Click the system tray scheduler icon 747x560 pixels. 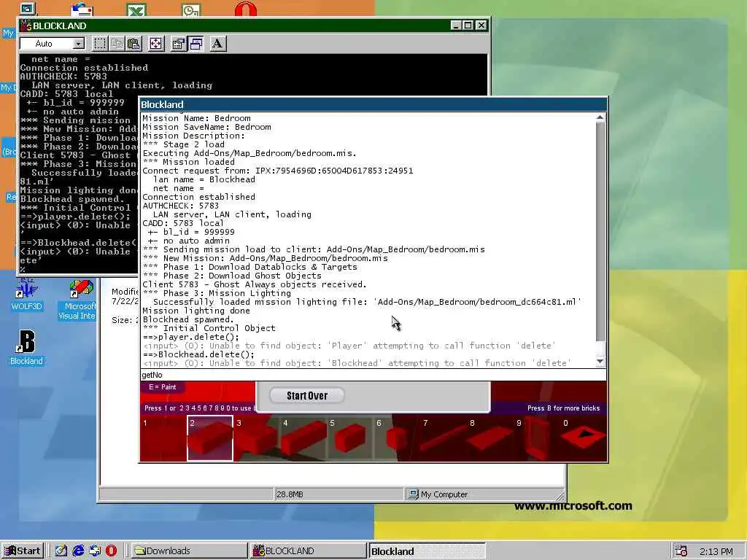681,551
